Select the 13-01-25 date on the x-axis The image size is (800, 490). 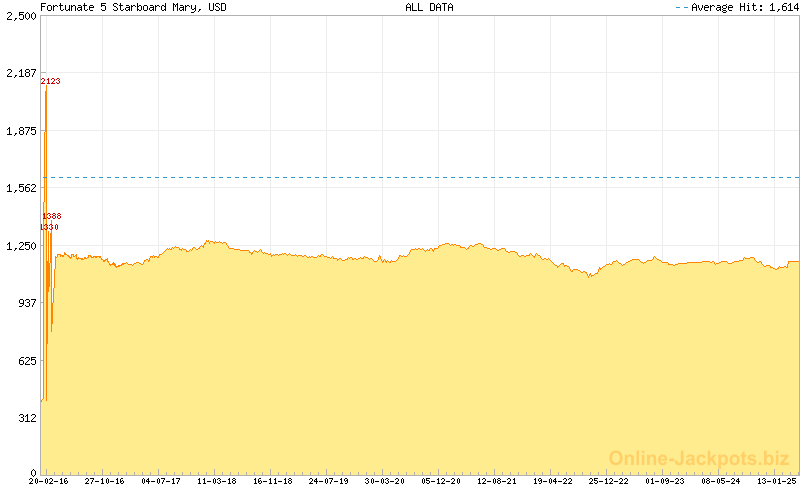(776, 481)
